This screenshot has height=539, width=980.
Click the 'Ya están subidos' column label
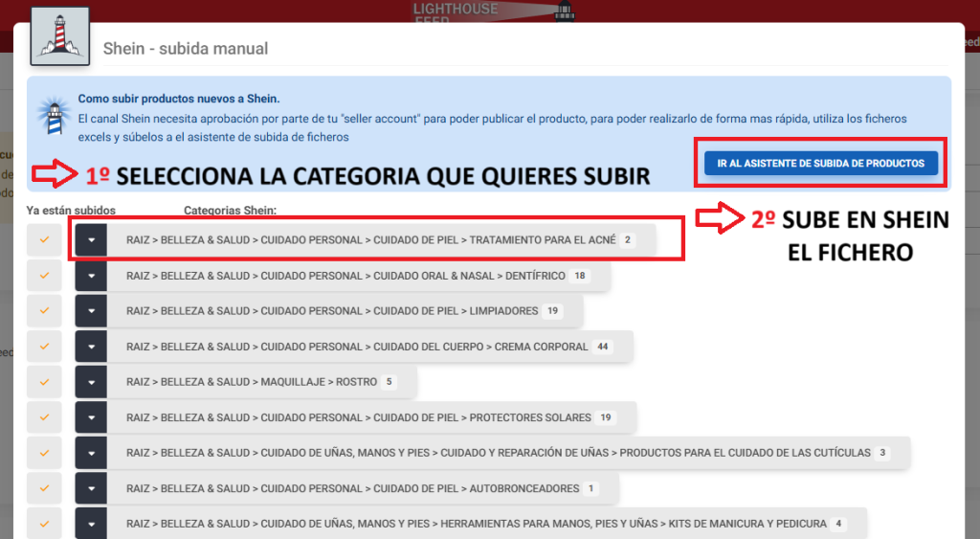coord(71,211)
